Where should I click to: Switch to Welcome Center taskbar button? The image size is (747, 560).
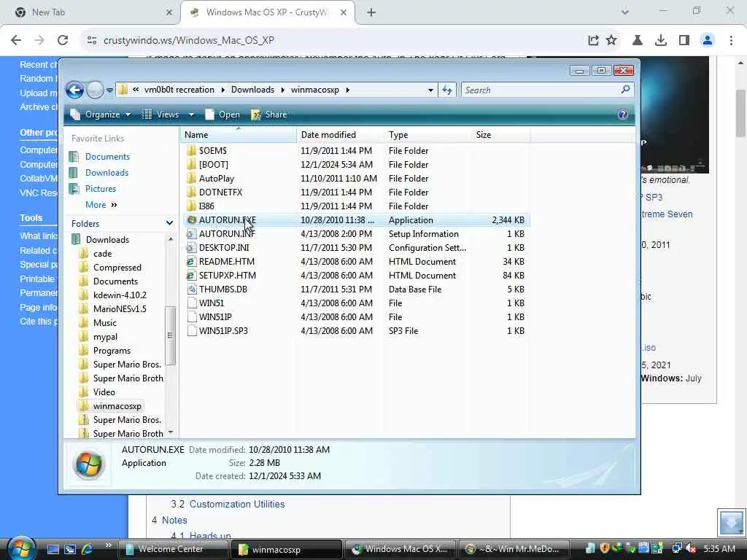pos(174,549)
